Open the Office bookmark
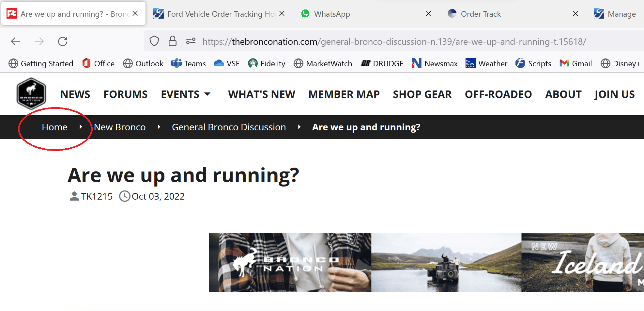 click(x=98, y=63)
